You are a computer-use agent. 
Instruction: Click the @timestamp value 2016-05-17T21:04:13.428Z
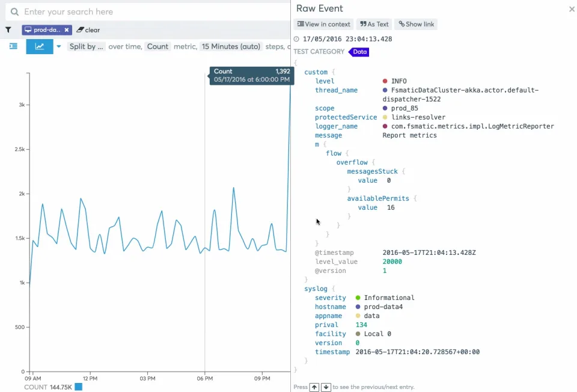pyautogui.click(x=429, y=253)
